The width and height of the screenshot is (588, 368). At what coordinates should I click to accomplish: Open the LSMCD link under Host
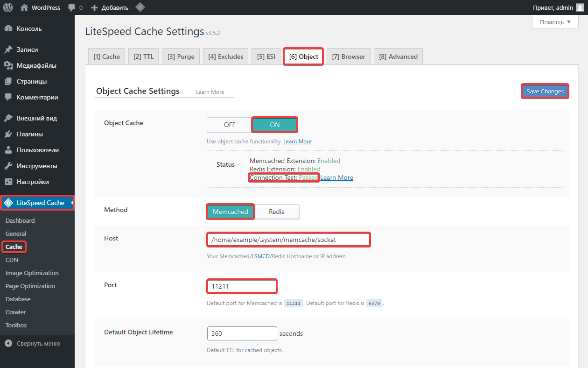point(261,256)
